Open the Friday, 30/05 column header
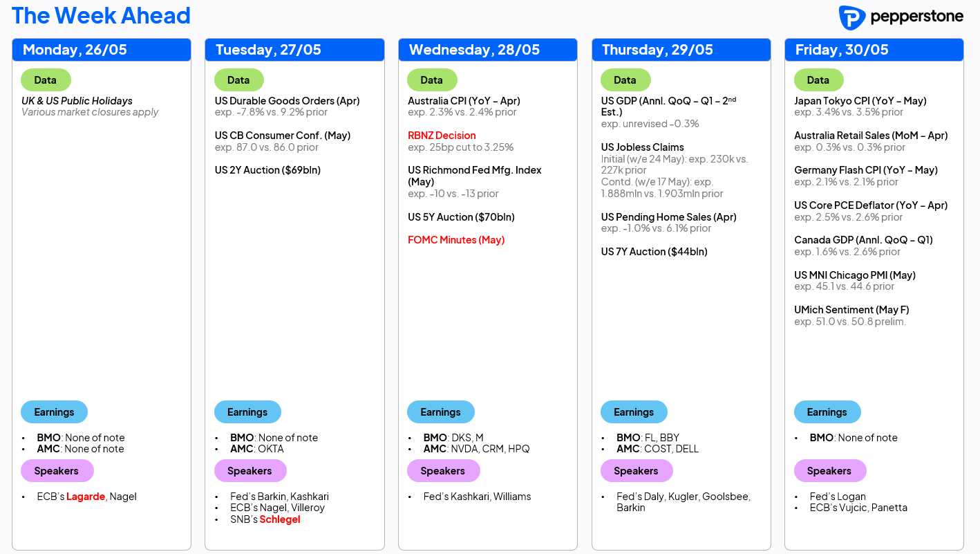 pos(874,50)
